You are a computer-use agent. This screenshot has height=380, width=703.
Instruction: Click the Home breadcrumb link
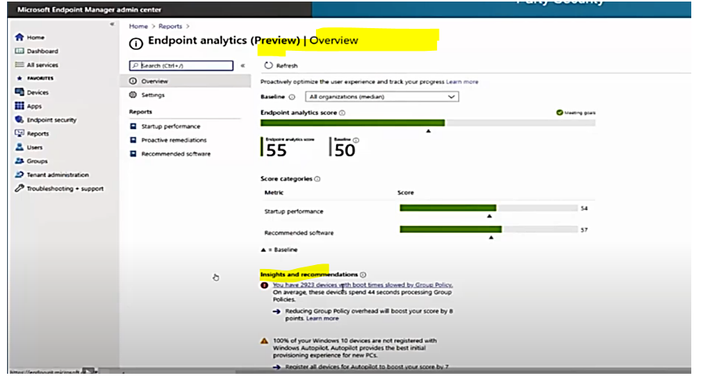point(138,26)
